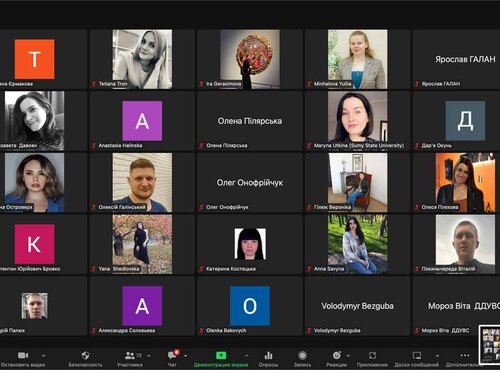Image resolution: width=500 pixels, height=370 pixels.
Task: Click the Stop Video camera icon
Action: (x=23, y=355)
